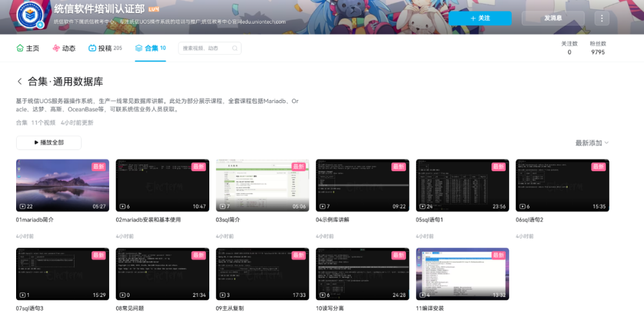Open the 最新添加 sort dropdown
This screenshot has width=644, height=316.
click(592, 143)
